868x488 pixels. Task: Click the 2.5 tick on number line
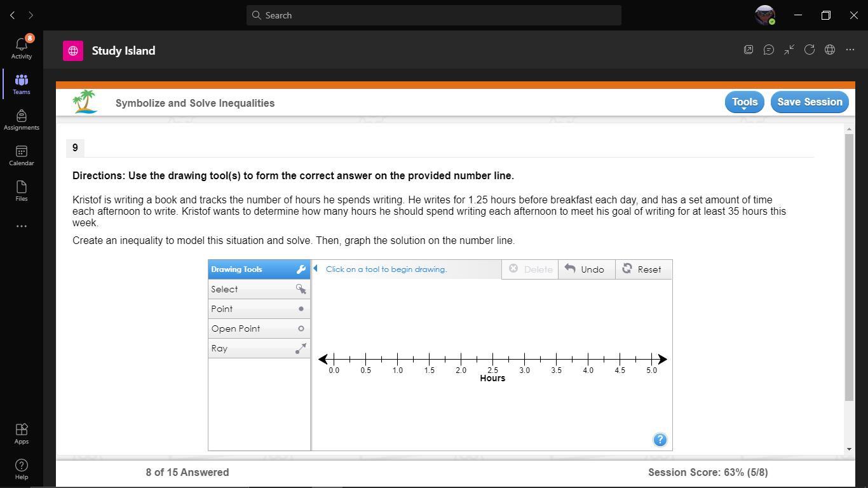tap(492, 360)
